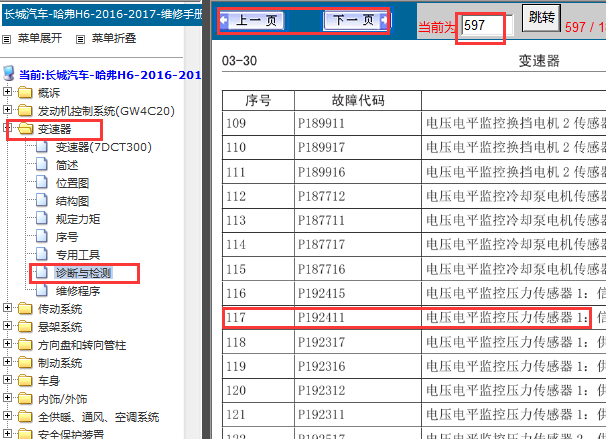Click 菜单折叠 to collapse all menus
Image resolution: width=606 pixels, height=439 pixels.
click(114, 38)
